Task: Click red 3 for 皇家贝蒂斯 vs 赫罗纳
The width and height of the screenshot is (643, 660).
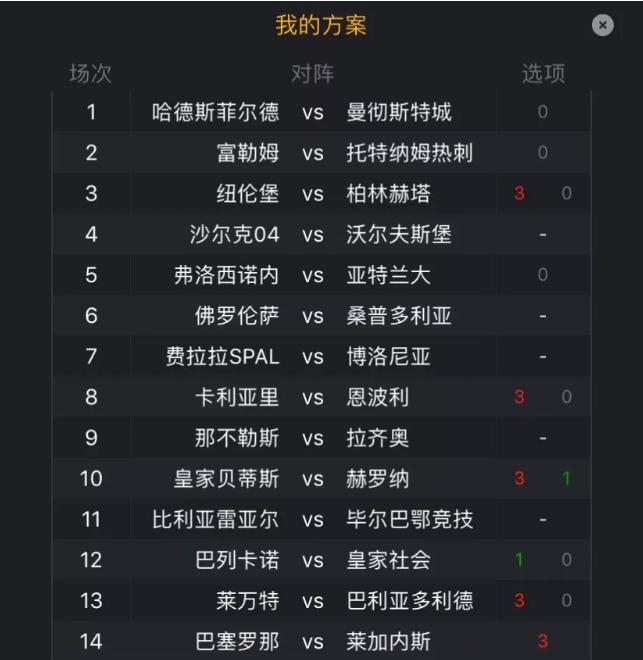Action: pyautogui.click(x=519, y=478)
